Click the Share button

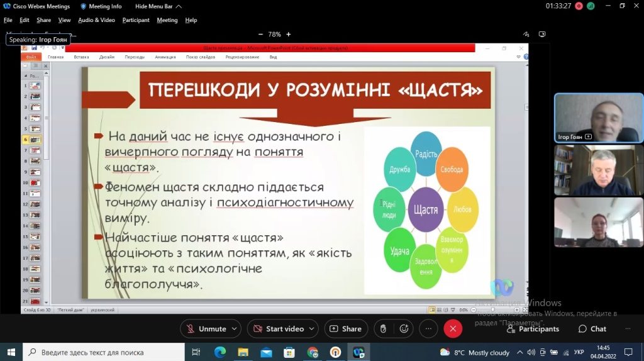tap(346, 328)
